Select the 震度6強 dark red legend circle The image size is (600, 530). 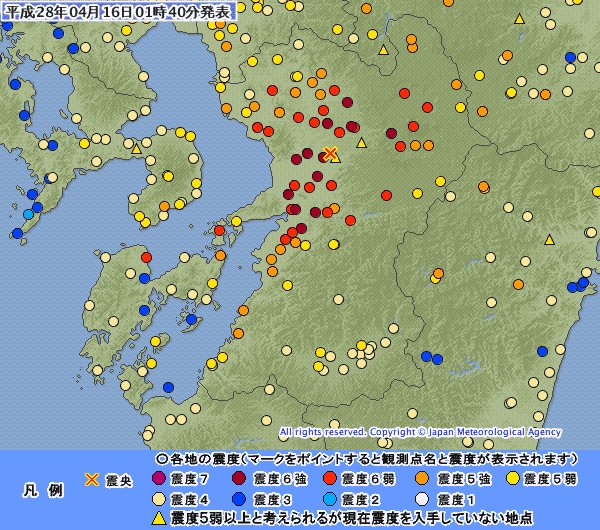(239, 478)
